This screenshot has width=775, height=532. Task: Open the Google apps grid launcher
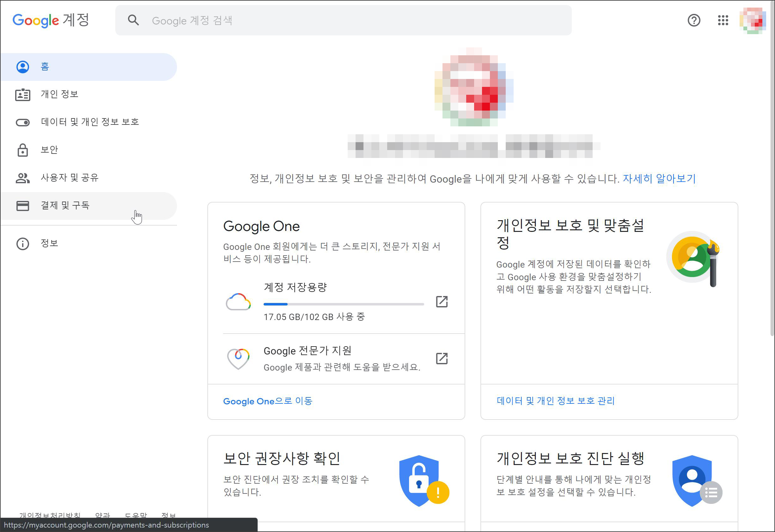(x=723, y=20)
